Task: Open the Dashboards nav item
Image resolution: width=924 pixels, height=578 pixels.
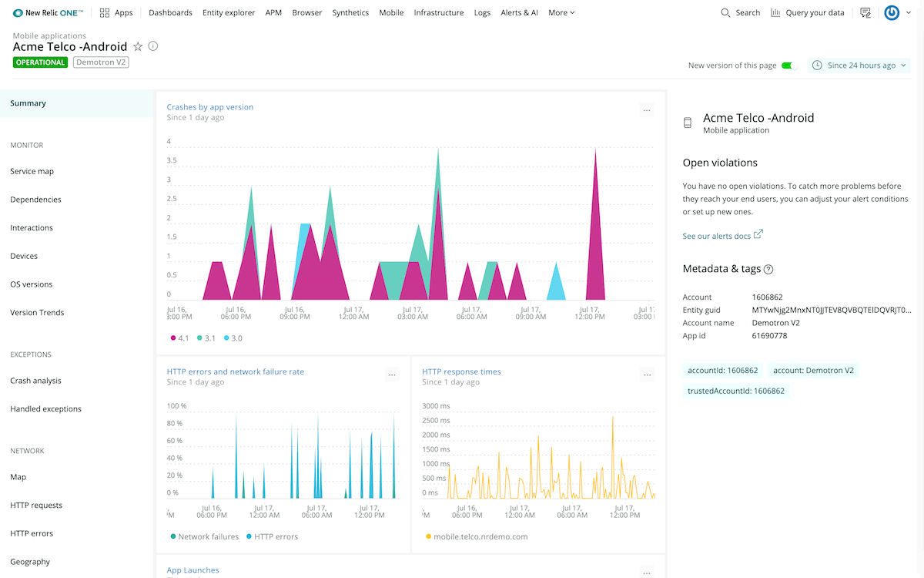Action: pyautogui.click(x=170, y=12)
